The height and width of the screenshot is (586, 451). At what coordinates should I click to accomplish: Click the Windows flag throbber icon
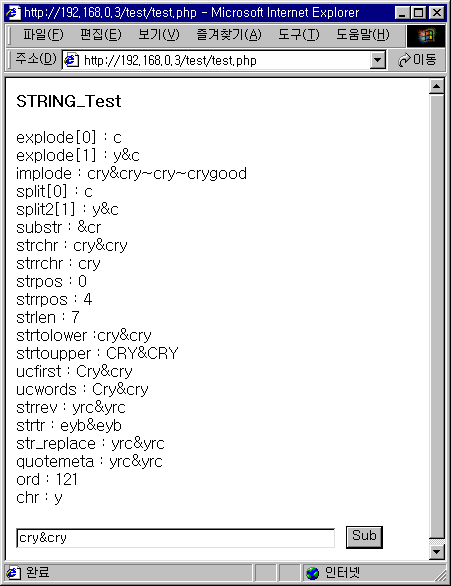point(426,36)
